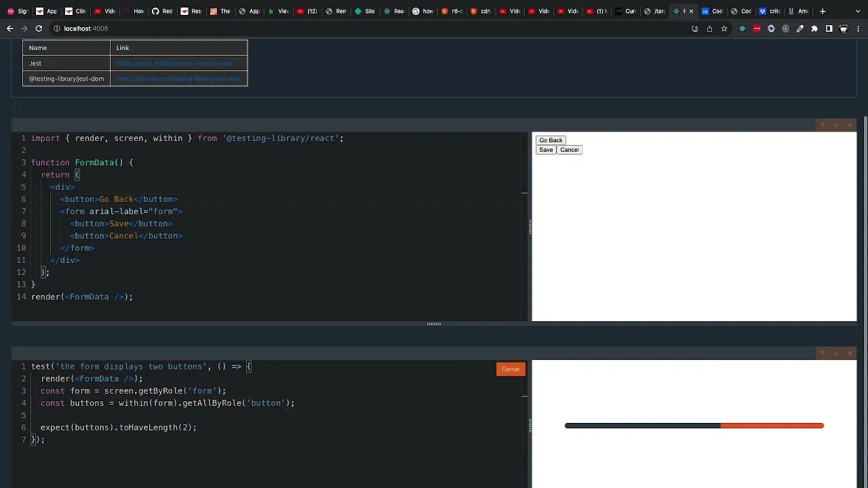Open the browser profile avatar
The image size is (868, 488).
(844, 28)
